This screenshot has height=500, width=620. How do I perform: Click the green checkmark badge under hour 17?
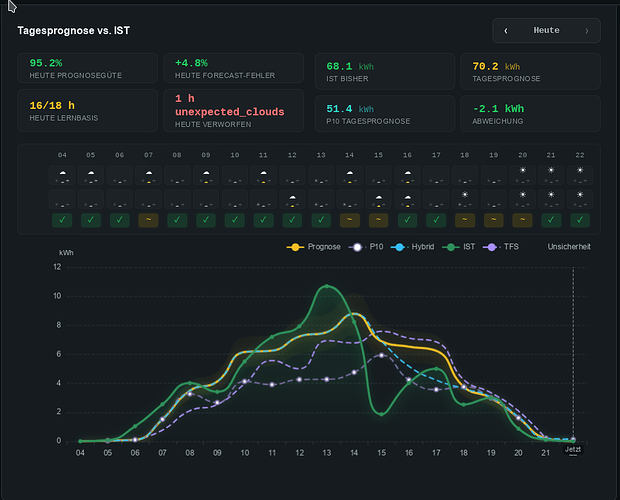436,220
